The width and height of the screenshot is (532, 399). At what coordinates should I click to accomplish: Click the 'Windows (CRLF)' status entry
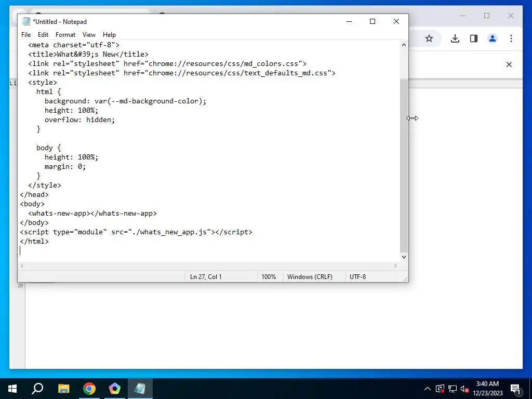point(310,277)
